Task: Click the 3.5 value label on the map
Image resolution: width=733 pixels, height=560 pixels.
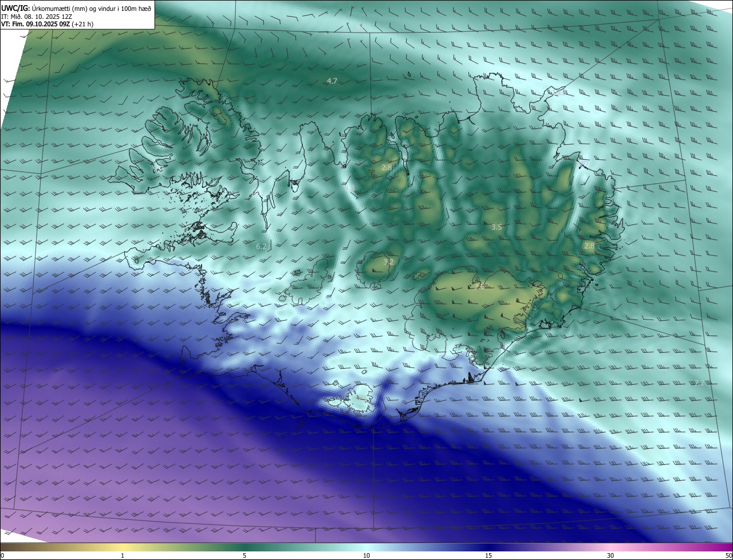Action: pos(496,227)
